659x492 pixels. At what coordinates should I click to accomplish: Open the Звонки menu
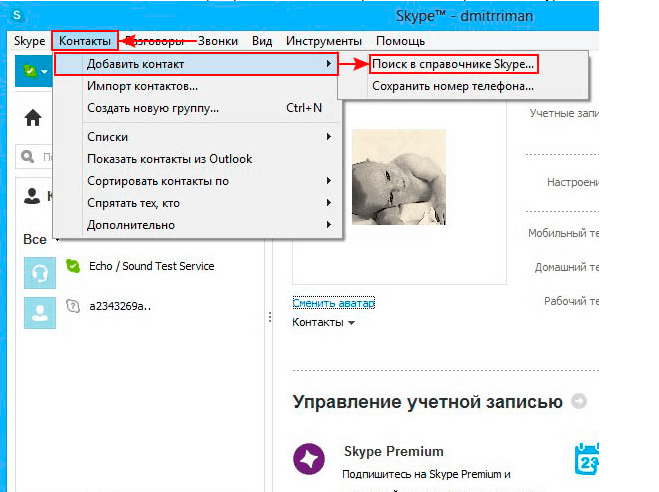click(x=218, y=41)
